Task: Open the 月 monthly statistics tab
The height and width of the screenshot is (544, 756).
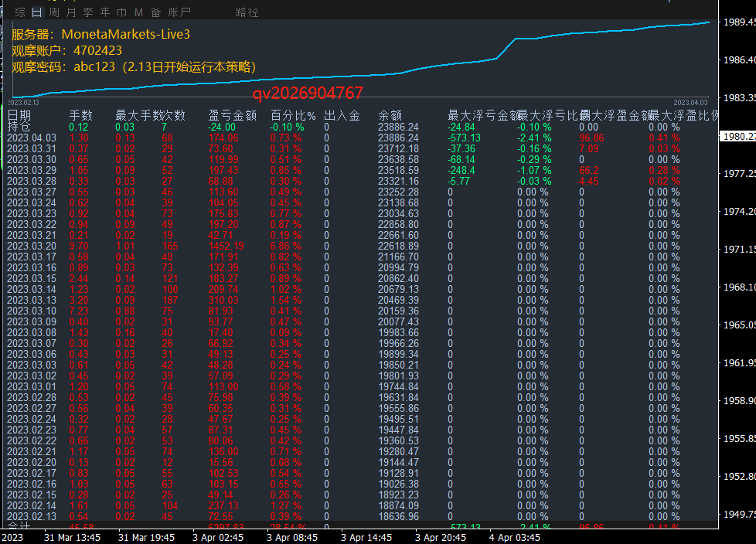Action: 71,12
